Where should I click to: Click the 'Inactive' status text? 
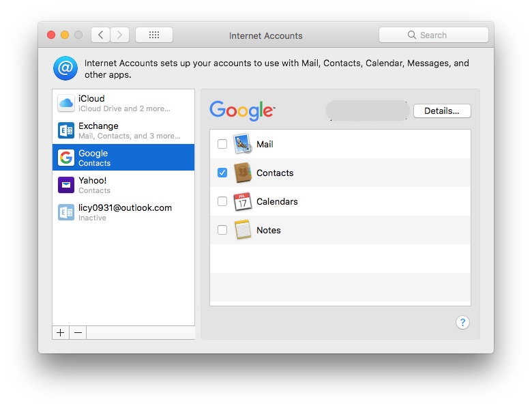[92, 218]
